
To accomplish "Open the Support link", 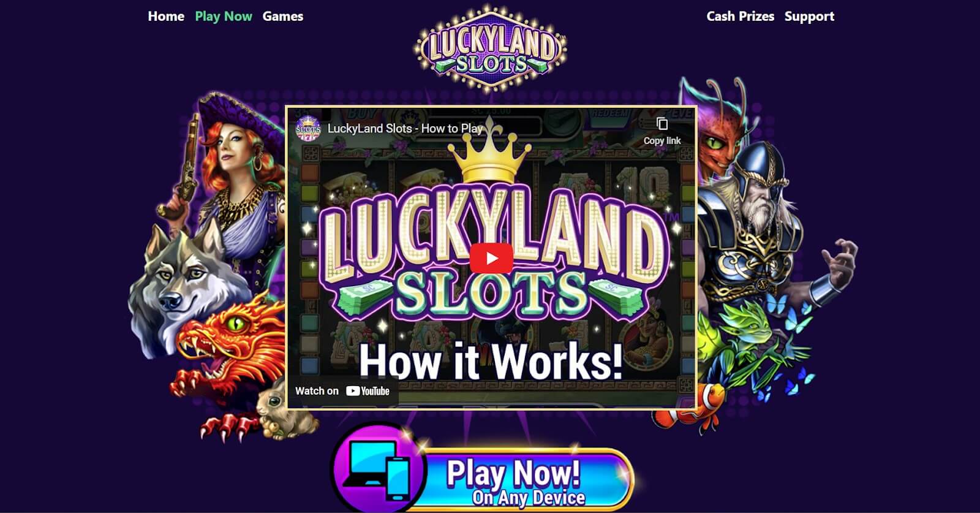I will coord(809,17).
